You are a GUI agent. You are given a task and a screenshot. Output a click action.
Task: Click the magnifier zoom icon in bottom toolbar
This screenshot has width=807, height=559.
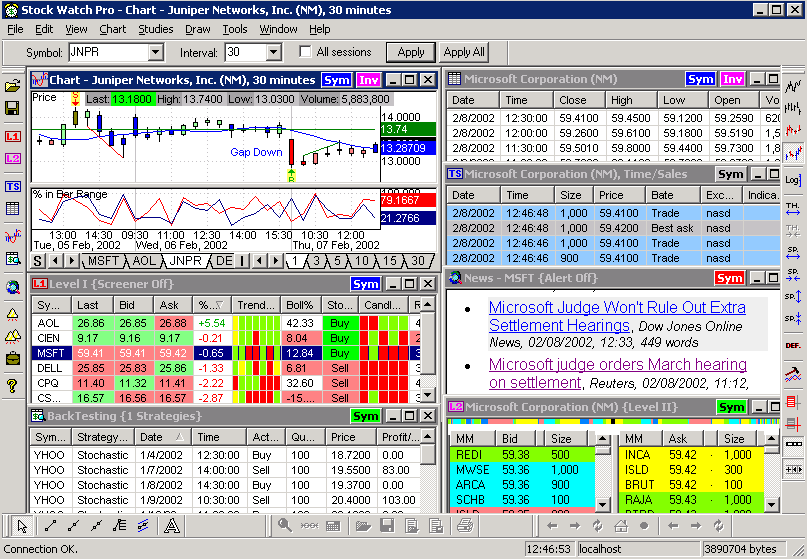coord(285,525)
